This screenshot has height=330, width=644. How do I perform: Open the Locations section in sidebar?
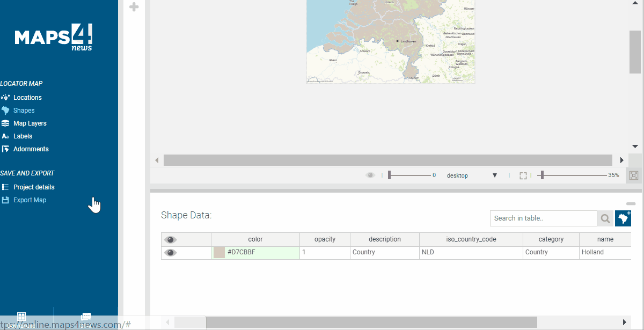pyautogui.click(x=27, y=98)
